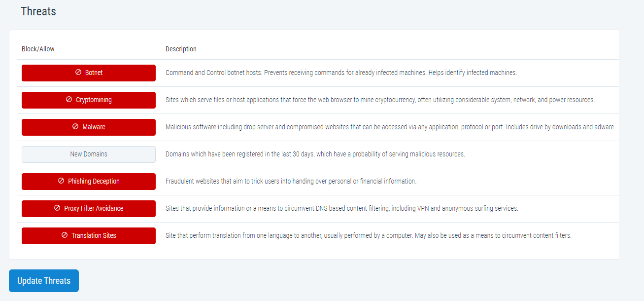The image size is (644, 301).
Task: Allow the Phishing Deception category
Action: (89, 182)
